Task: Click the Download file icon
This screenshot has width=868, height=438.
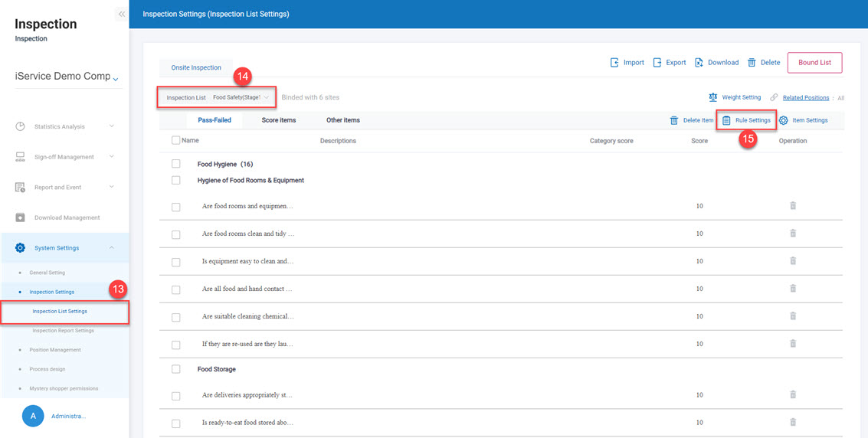Action: (x=699, y=63)
